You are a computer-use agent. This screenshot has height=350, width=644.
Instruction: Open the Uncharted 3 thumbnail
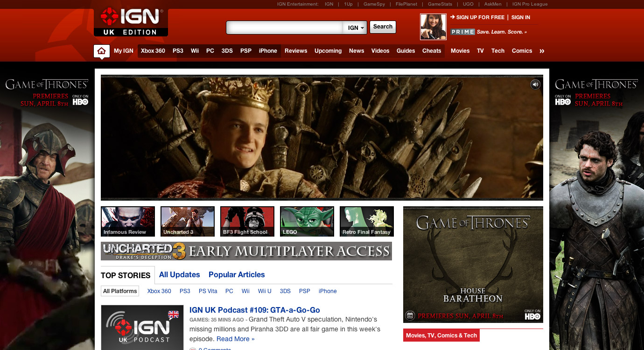click(188, 222)
